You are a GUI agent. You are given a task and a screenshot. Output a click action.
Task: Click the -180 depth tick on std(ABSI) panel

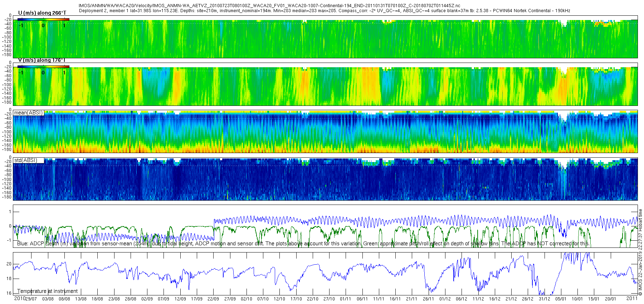pyautogui.click(x=7, y=197)
